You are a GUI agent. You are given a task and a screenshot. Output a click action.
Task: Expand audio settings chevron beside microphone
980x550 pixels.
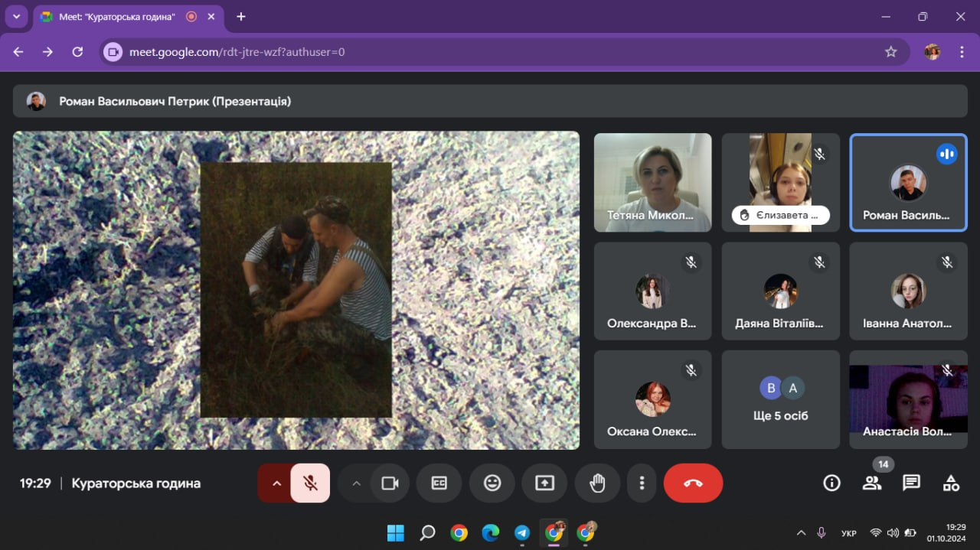pyautogui.click(x=276, y=483)
